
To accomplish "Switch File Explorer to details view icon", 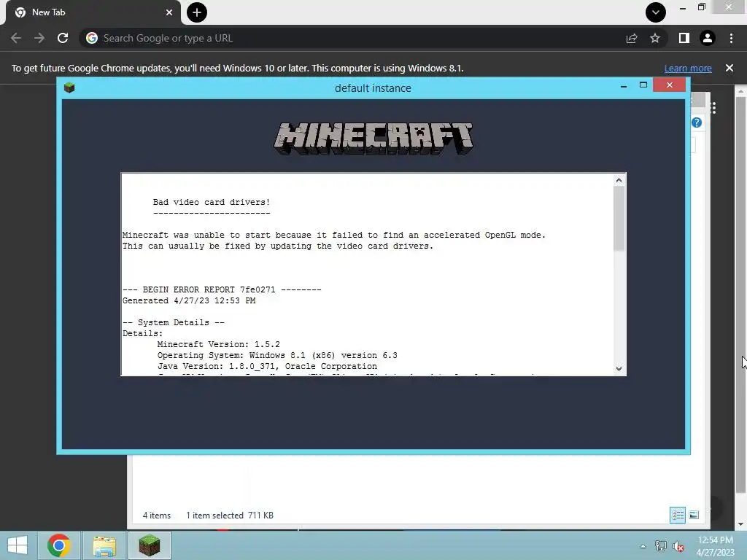I will (678, 515).
